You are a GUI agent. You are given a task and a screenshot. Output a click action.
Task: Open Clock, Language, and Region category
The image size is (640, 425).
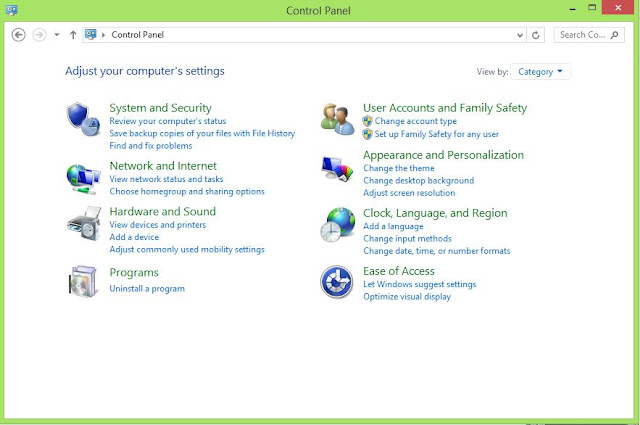coord(435,213)
